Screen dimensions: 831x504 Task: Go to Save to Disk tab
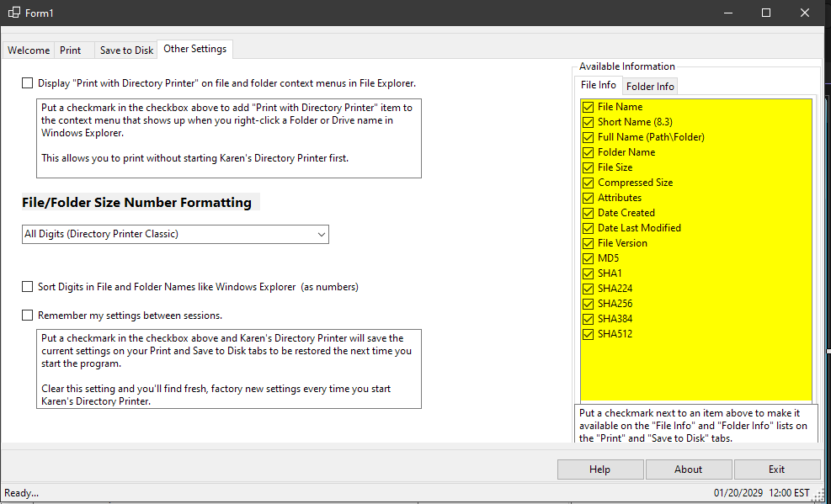tap(126, 50)
